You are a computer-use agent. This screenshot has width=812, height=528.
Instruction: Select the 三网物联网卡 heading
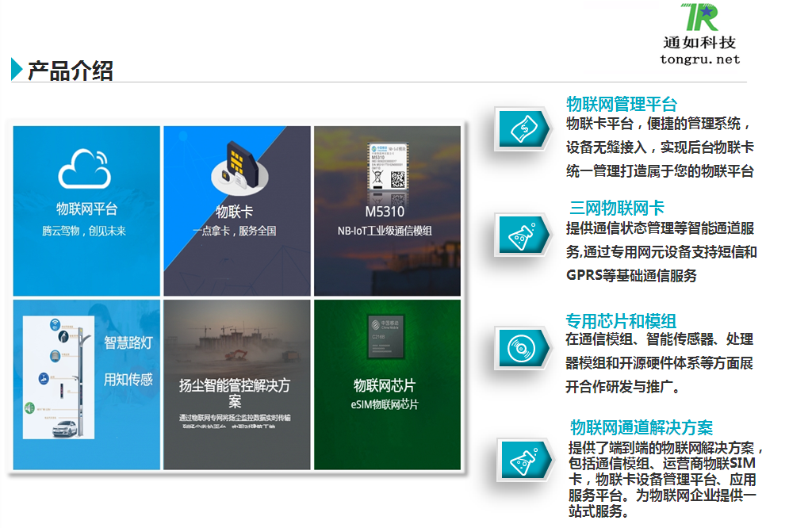pyautogui.click(x=617, y=209)
